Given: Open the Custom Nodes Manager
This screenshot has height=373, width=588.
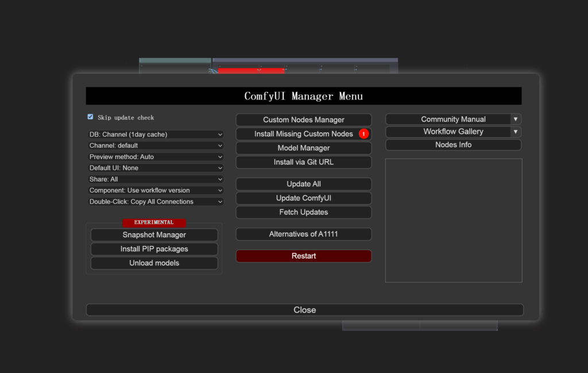Looking at the screenshot, I should (x=304, y=120).
